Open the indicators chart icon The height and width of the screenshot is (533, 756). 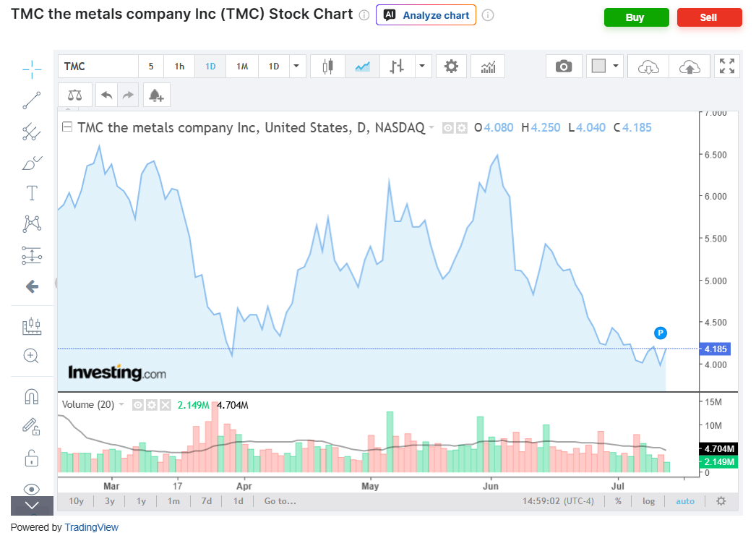click(488, 67)
